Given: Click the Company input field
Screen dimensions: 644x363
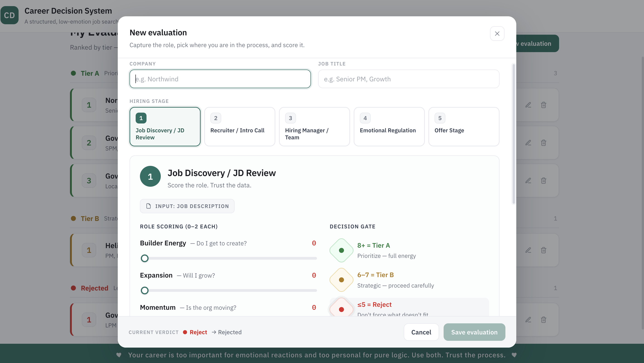Looking at the screenshot, I should [220, 79].
